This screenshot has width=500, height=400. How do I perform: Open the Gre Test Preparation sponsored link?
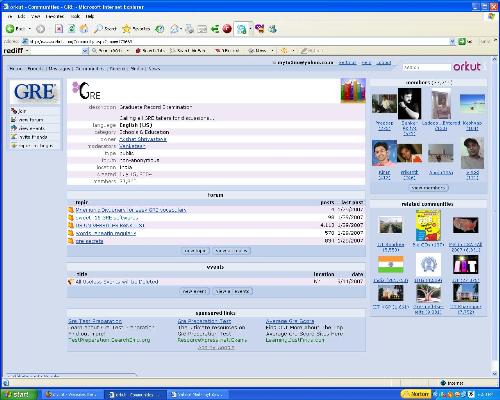click(x=95, y=321)
